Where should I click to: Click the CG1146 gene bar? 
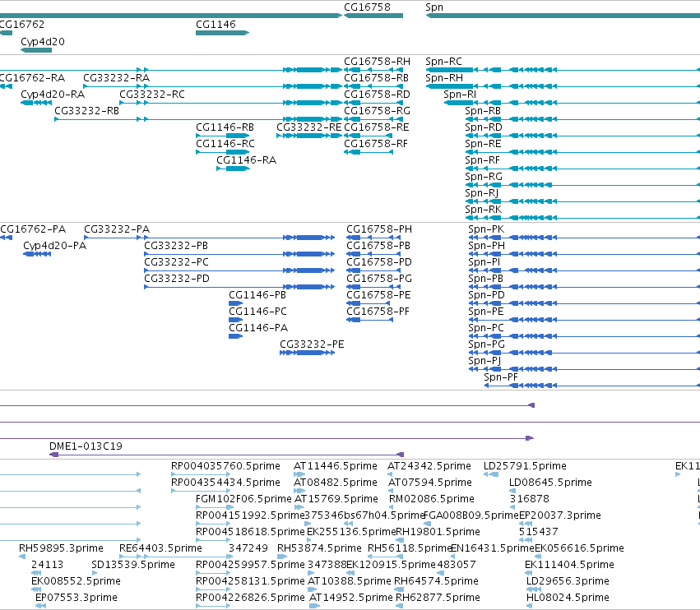(222, 33)
